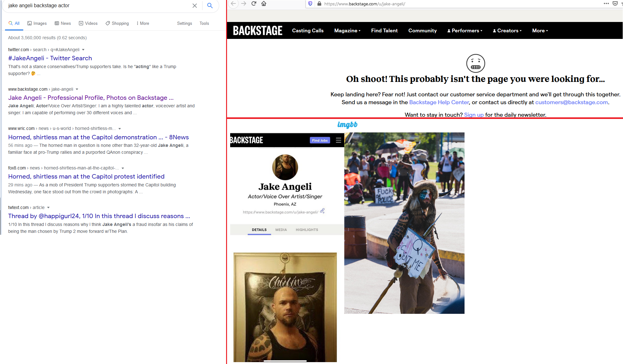Open Find Talent in Backstage navigation
Viewport: 623px width, 364px height.
pos(384,30)
